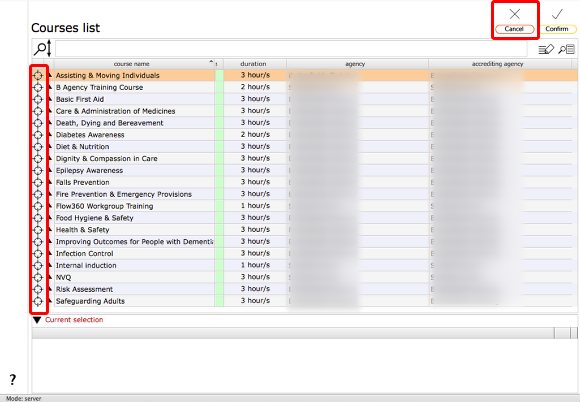Click the Risk Assessment course name

pyautogui.click(x=84, y=289)
